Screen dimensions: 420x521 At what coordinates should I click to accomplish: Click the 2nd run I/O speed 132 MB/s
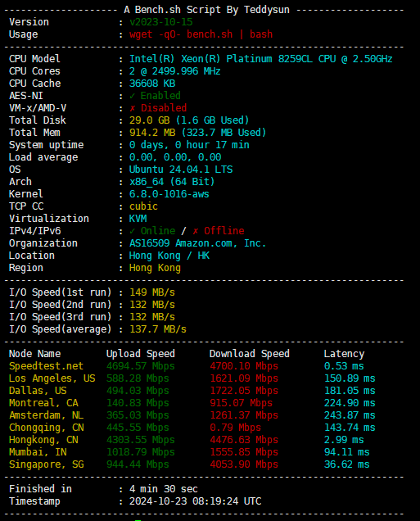152,305
